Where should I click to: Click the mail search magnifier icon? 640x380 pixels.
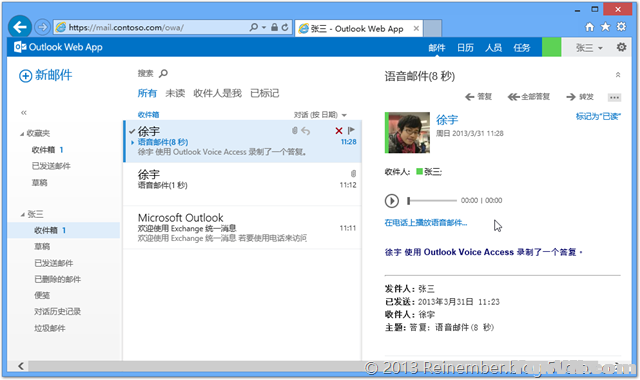[x=163, y=73]
